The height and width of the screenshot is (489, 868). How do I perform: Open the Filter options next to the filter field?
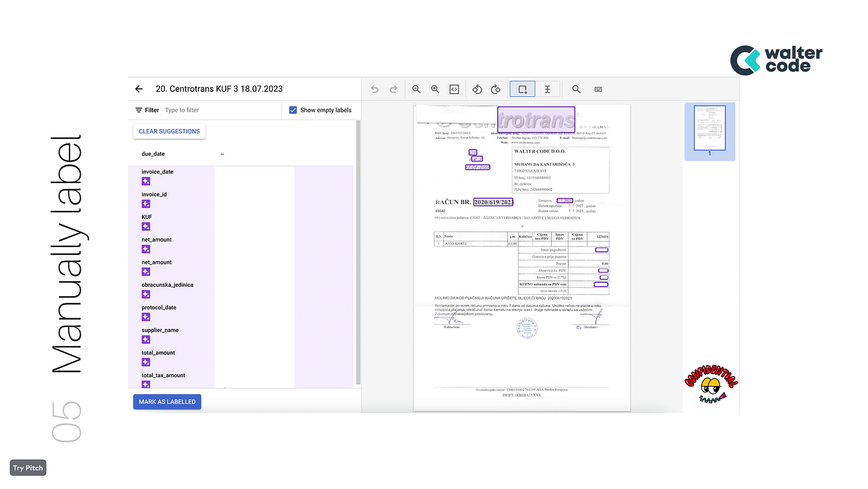138,110
